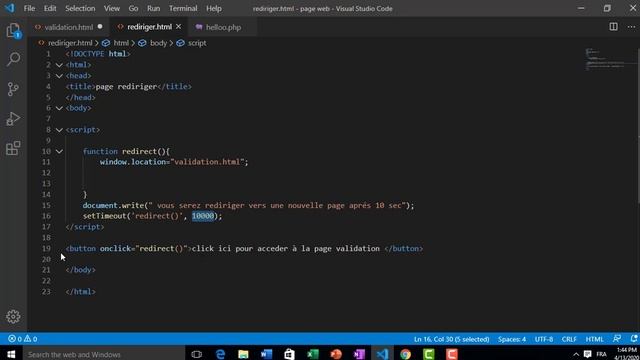Open Microsoft Word from the taskbar
Image resolution: width=640 pixels, height=360 pixels.
(x=266, y=354)
